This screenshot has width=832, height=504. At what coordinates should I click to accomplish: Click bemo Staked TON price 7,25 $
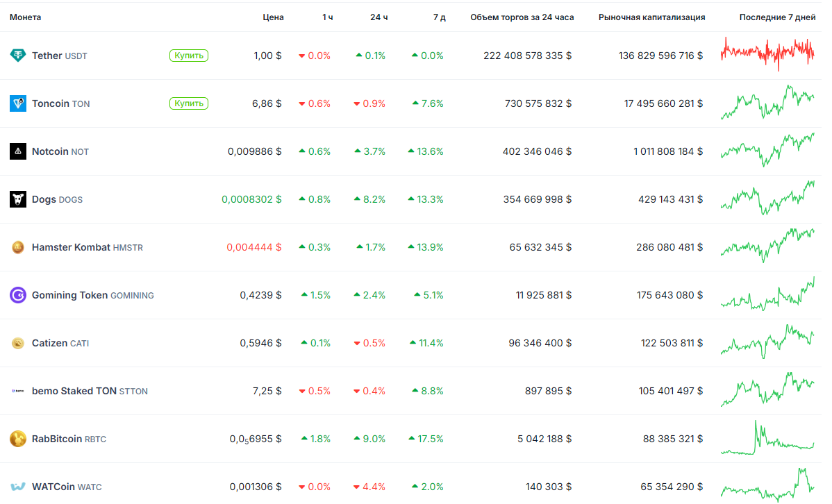click(x=267, y=391)
